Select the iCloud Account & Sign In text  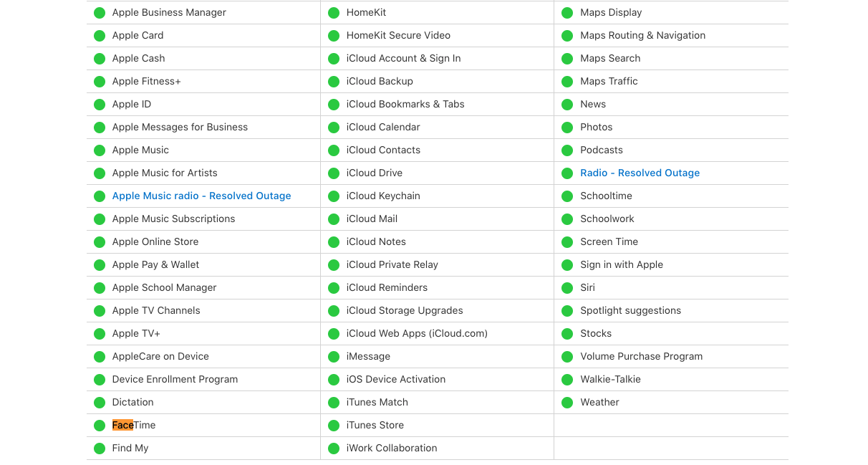[403, 58]
